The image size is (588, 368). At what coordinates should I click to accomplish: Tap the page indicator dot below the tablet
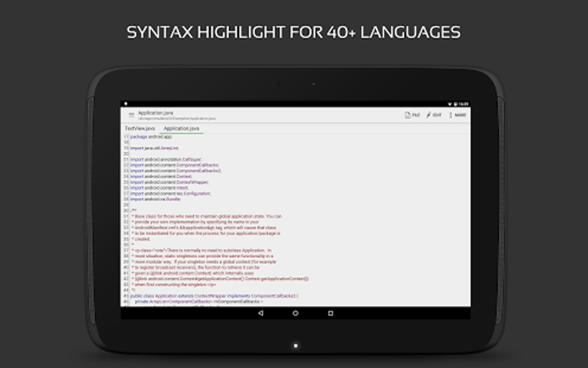pos(295,345)
